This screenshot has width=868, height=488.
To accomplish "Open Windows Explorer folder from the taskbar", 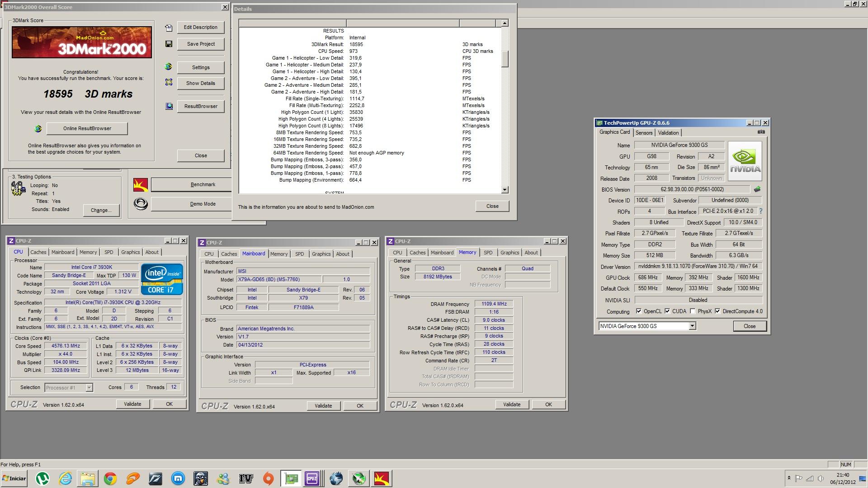I will point(88,479).
